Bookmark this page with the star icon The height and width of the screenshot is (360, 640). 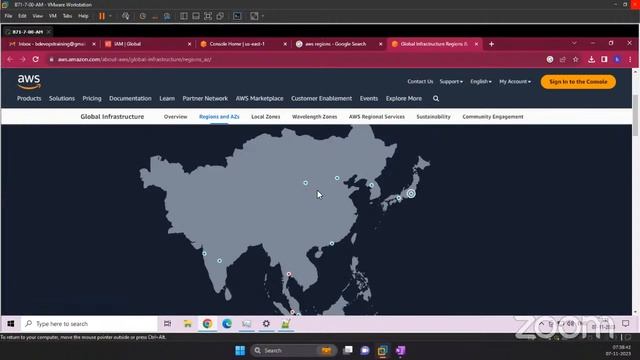coord(576,60)
